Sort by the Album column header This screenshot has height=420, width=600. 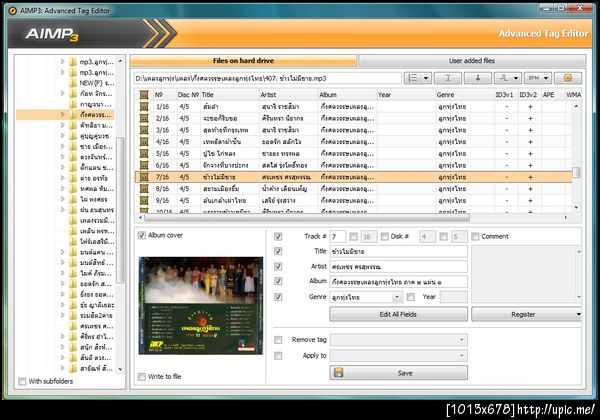pos(347,94)
